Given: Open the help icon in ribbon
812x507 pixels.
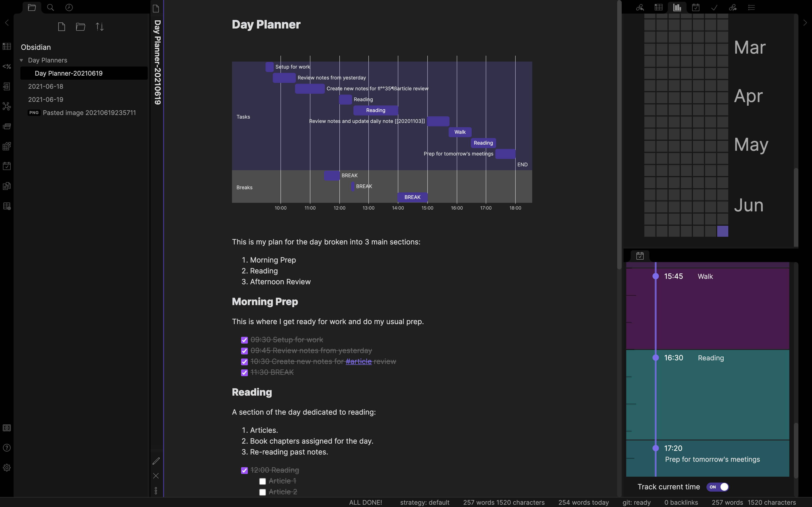Looking at the screenshot, I should click(x=7, y=448).
